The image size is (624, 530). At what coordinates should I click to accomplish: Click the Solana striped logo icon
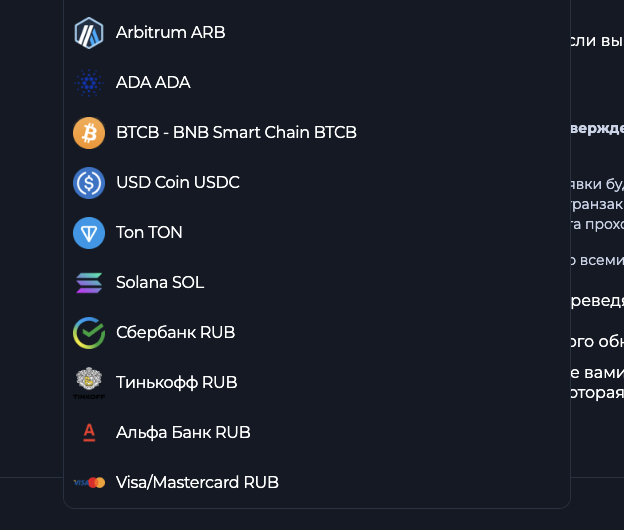click(89, 283)
